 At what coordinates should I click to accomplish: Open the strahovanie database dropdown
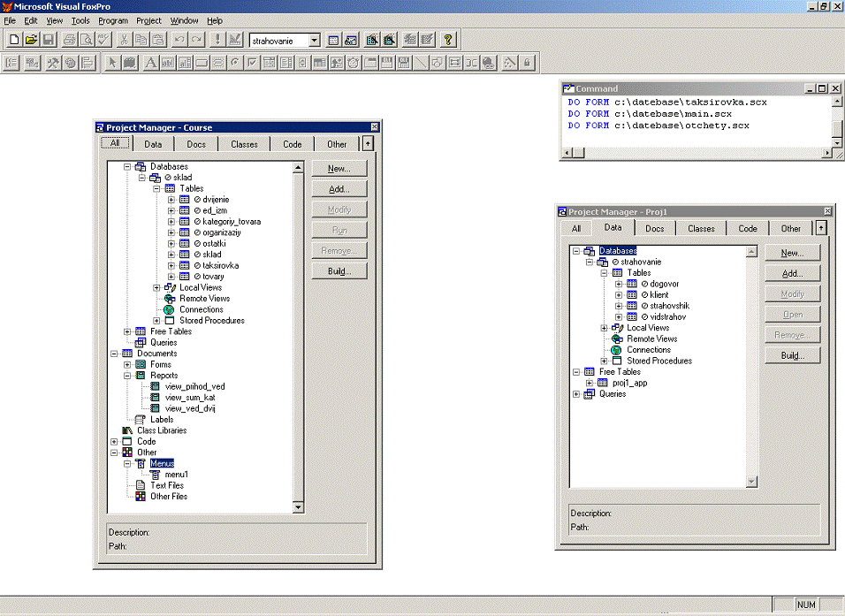click(x=314, y=41)
